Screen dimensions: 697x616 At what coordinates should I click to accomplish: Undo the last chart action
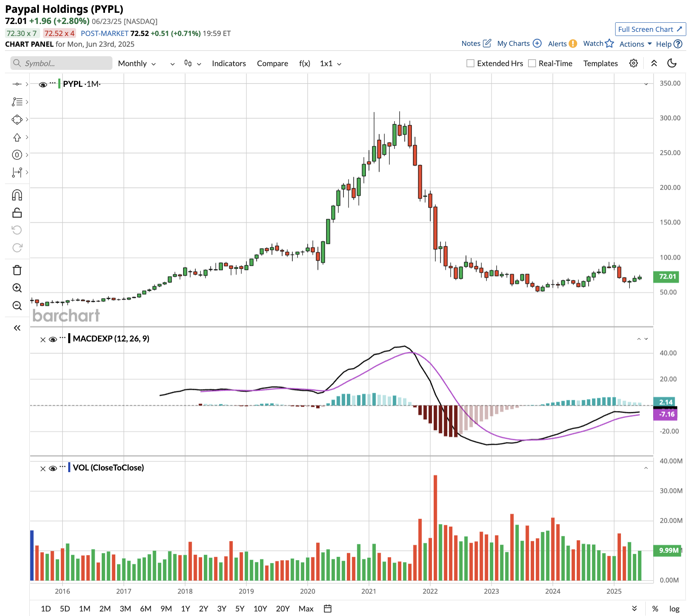click(x=17, y=230)
